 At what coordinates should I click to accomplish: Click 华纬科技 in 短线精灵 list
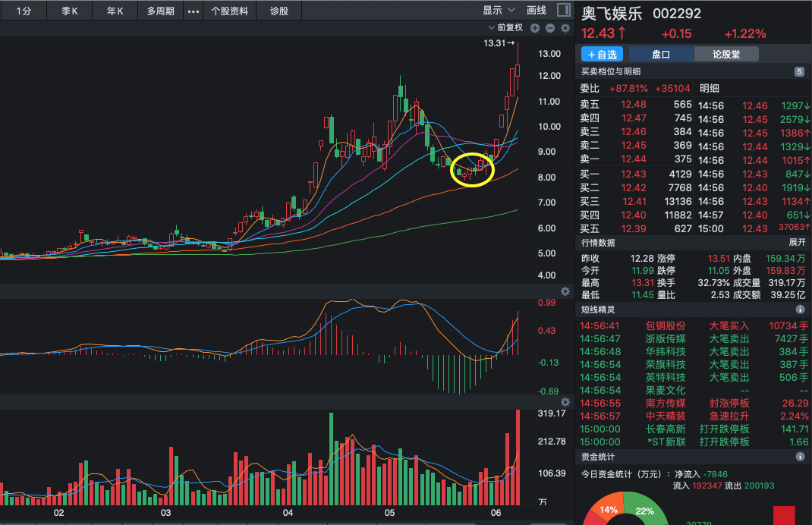pyautogui.click(x=666, y=351)
